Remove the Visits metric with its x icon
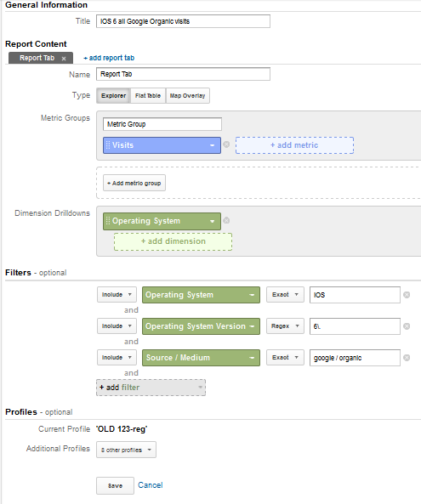This screenshot has width=421, height=504. tap(226, 144)
